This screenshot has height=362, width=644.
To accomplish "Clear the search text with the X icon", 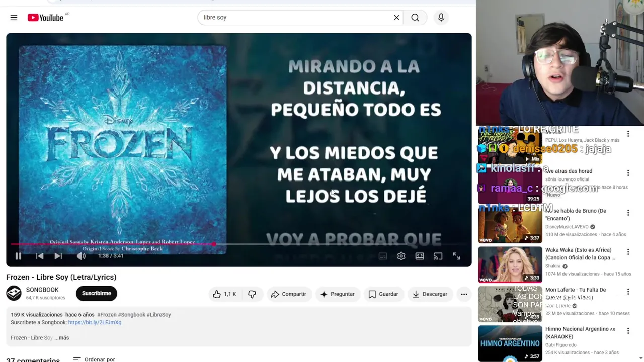I will coord(396,18).
